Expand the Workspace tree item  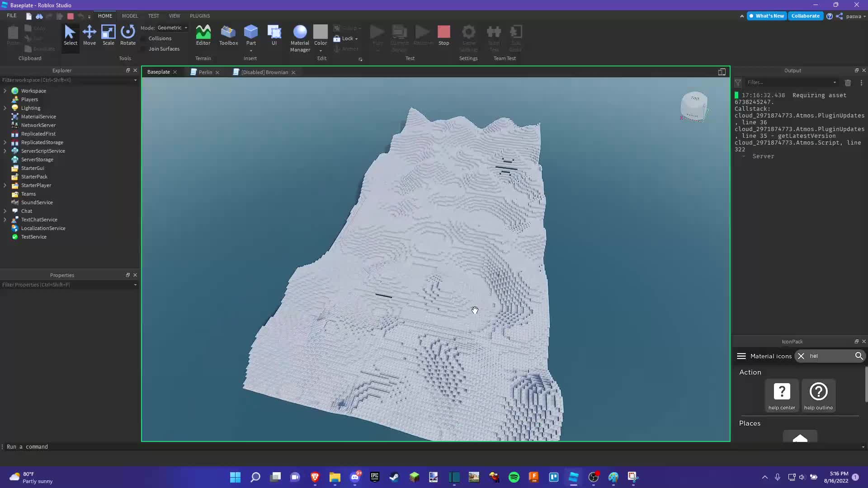point(5,90)
